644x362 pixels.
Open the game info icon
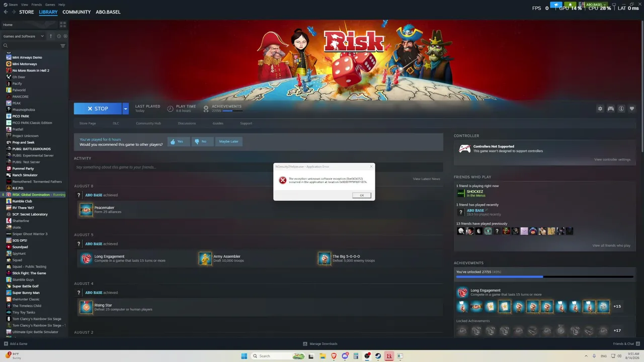(x=621, y=109)
